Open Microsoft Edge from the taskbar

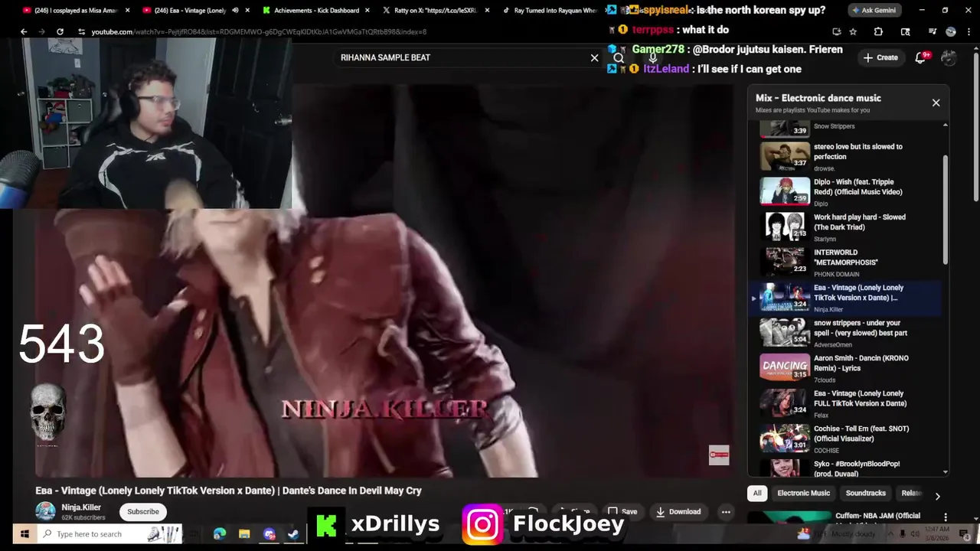pyautogui.click(x=220, y=533)
